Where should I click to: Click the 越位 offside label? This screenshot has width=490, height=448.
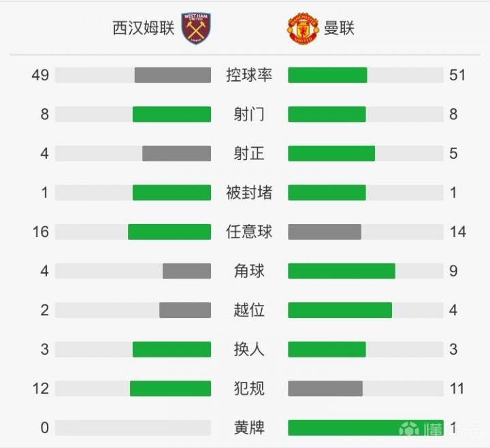coord(249,310)
